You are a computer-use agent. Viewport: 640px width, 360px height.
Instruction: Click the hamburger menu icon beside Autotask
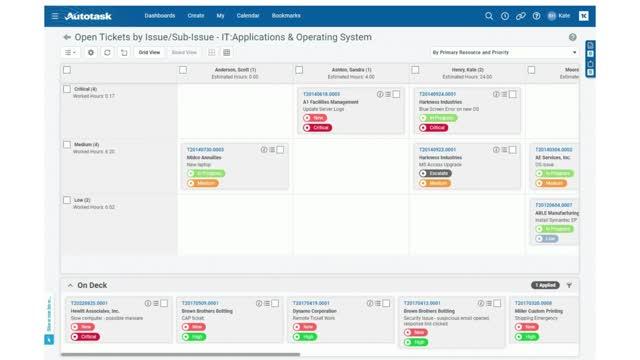coord(55,16)
